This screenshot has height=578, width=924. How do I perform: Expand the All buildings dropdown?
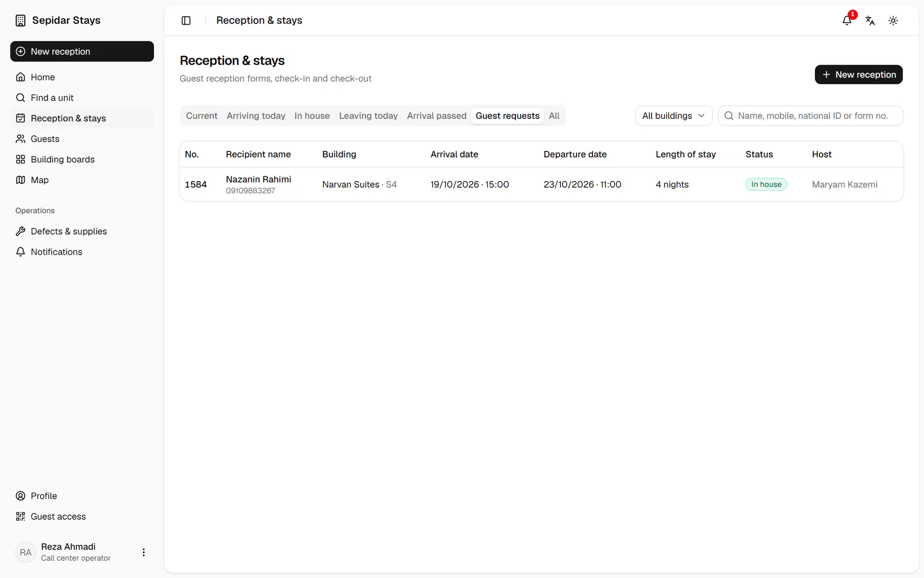coord(674,116)
